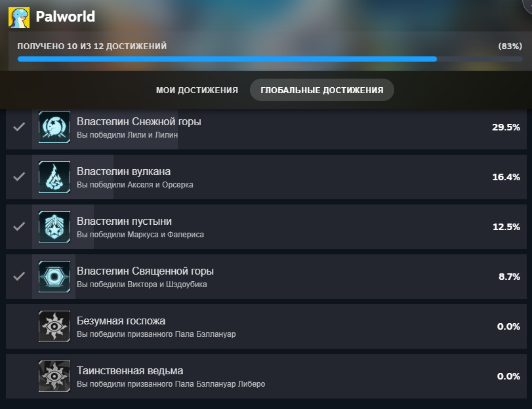Click the (83%) completion percentage
The image size is (532, 409).
[x=510, y=46]
